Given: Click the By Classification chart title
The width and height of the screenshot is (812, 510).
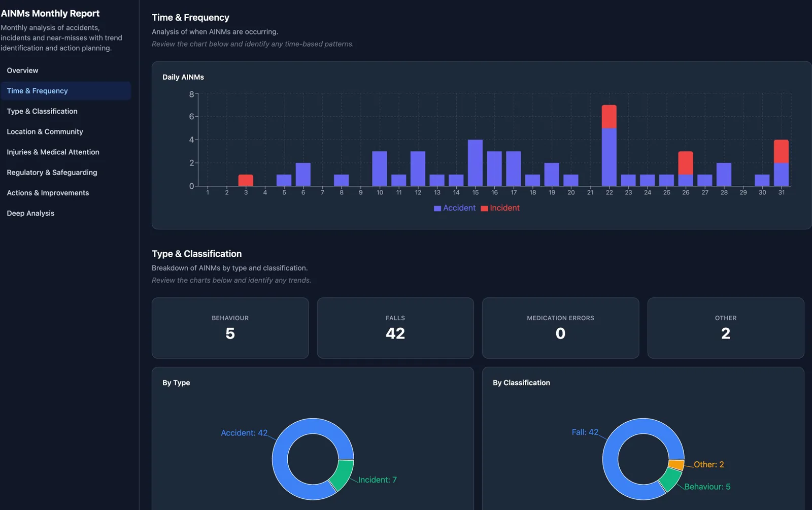Looking at the screenshot, I should click(521, 383).
